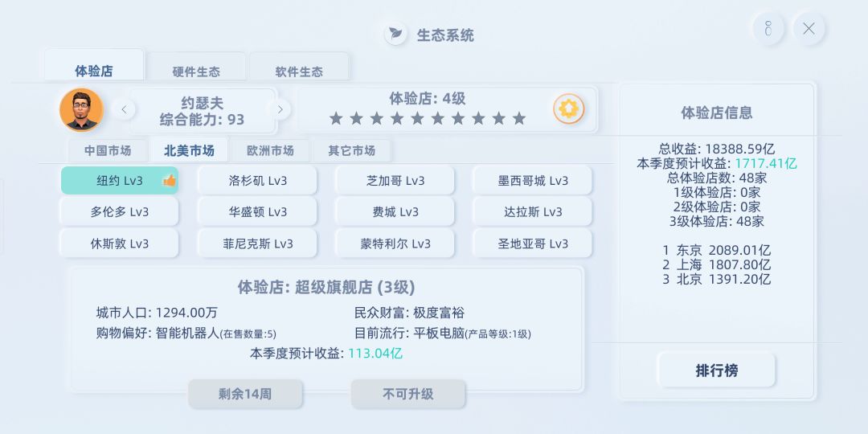The image size is (868, 434).
Task: Open the Hardware Ecosystem (硬件生态) tab
Action: tap(196, 72)
